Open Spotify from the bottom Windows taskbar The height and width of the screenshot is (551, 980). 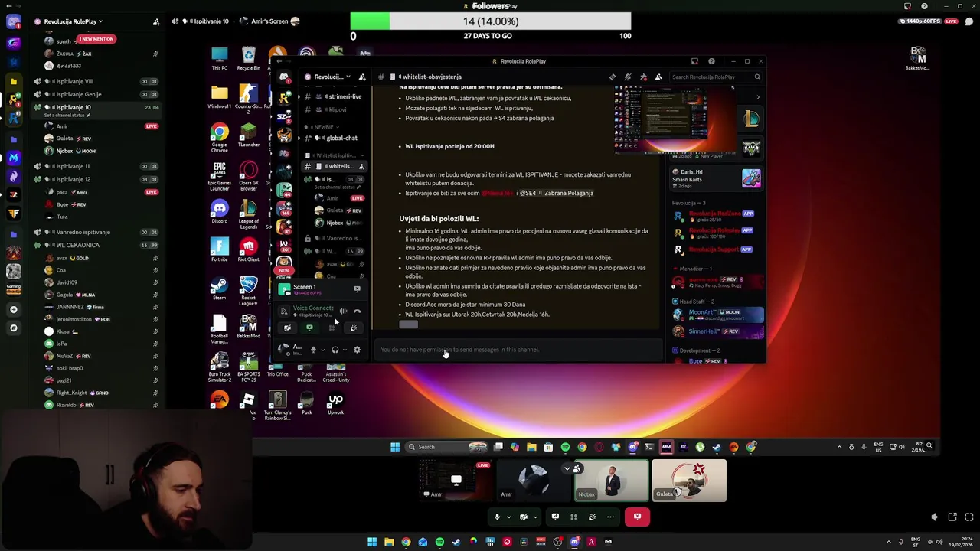pos(439,542)
